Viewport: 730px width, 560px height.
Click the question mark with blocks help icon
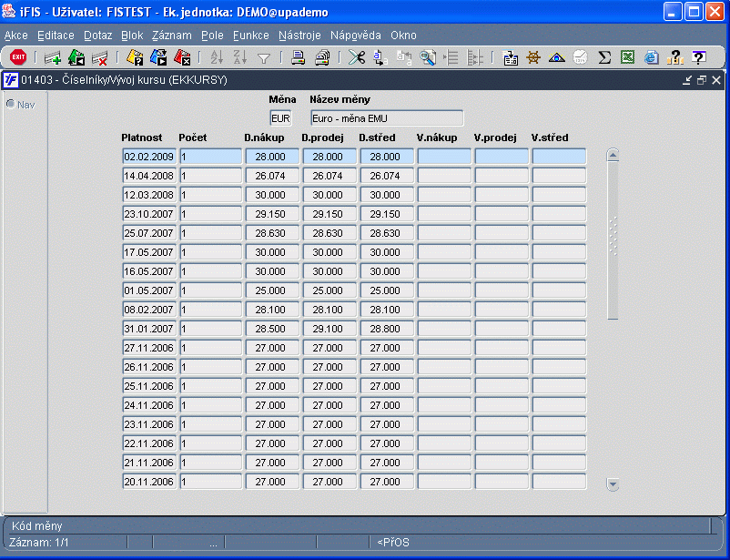point(674,57)
